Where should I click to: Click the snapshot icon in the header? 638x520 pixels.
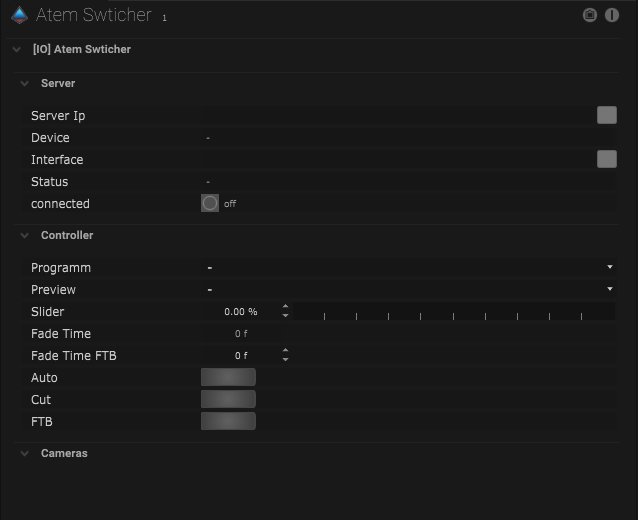(590, 15)
